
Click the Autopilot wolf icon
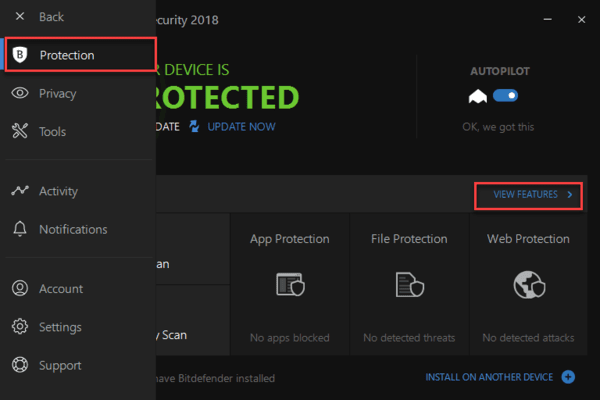478,96
